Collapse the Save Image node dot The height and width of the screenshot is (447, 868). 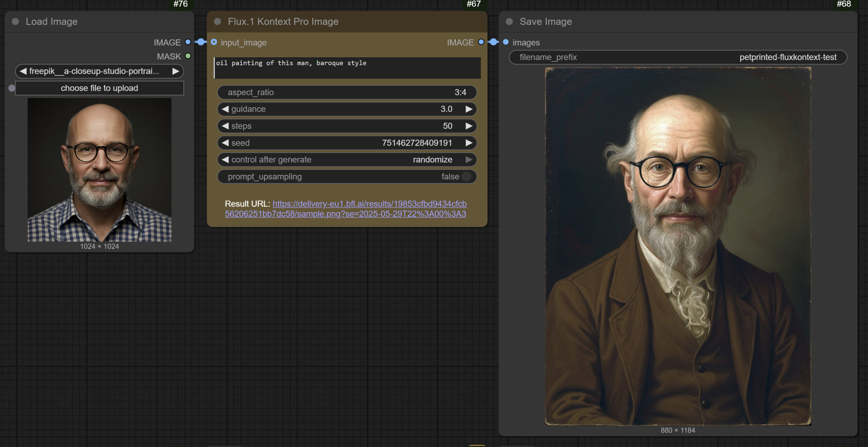[x=509, y=22]
